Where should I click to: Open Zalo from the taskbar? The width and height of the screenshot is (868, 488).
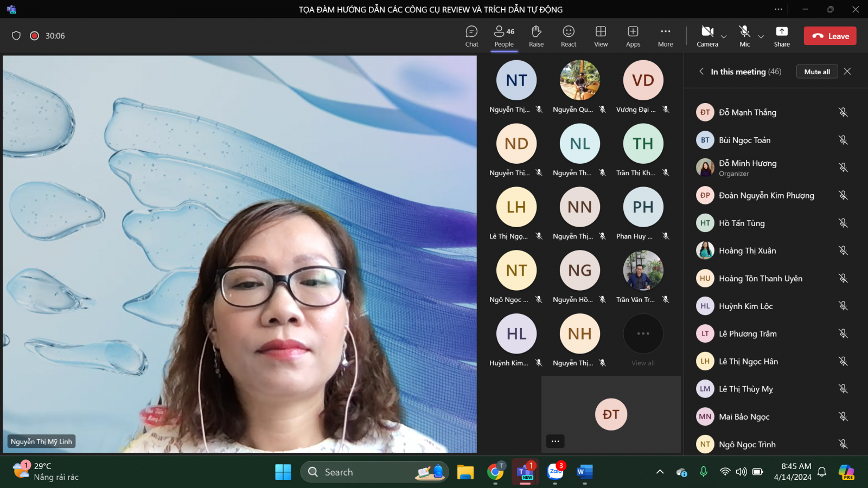pos(555,472)
